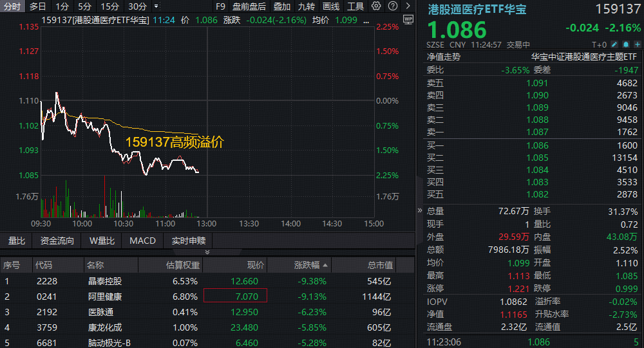Select the 5分 timeframe tab
The image size is (644, 348).
(84, 6)
